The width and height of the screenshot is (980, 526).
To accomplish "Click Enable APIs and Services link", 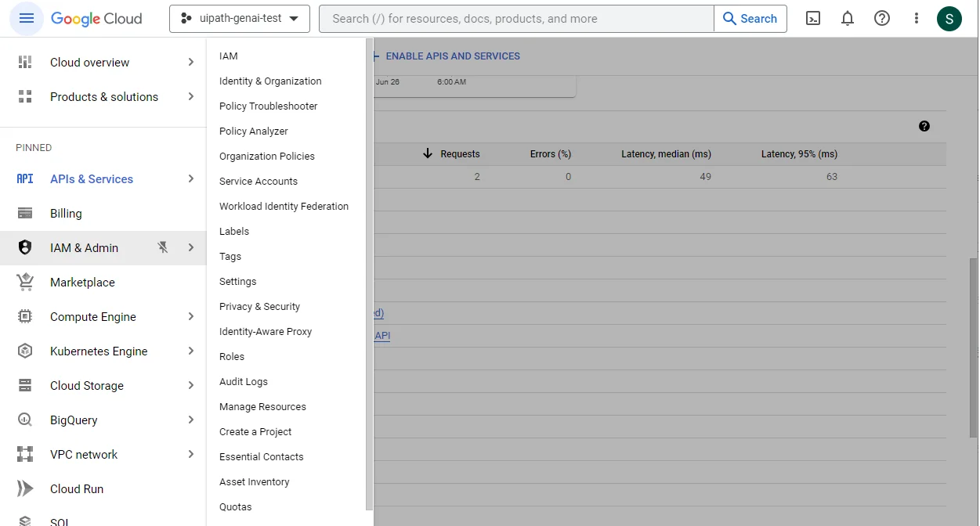I will click(452, 56).
